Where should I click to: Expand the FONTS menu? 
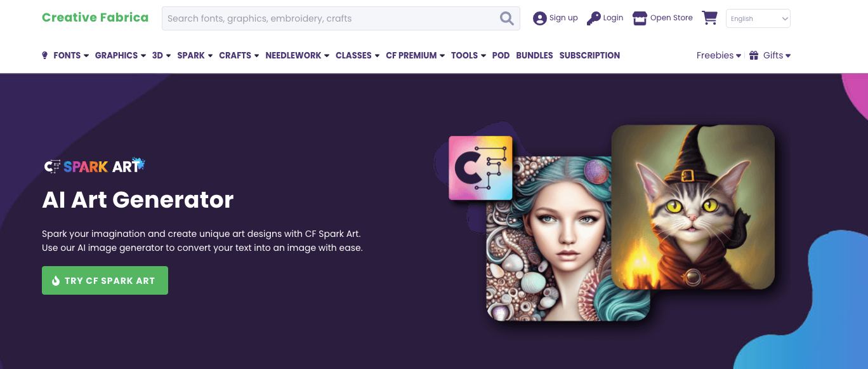(x=71, y=55)
